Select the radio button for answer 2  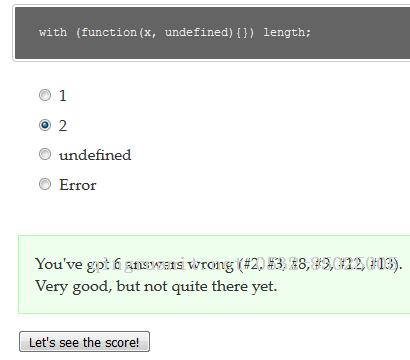tap(45, 125)
